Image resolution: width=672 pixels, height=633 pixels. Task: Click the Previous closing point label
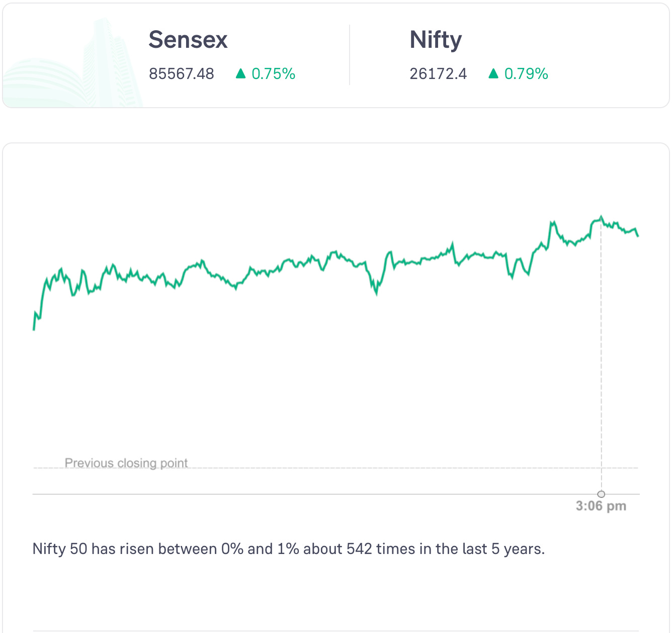(126, 463)
